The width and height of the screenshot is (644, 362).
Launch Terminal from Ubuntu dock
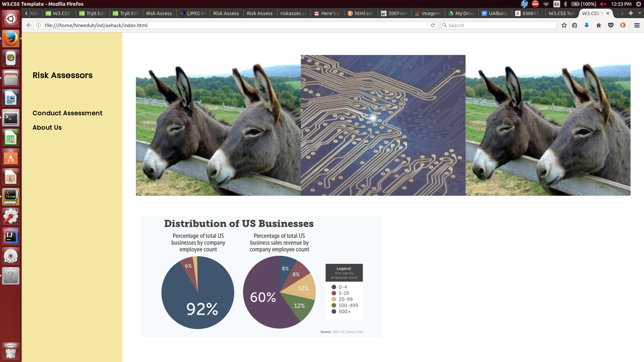click(11, 118)
